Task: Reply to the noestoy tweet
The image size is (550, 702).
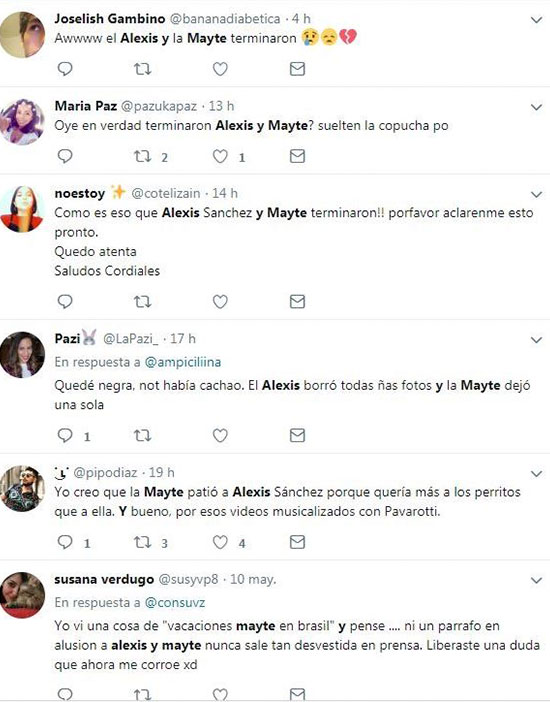Action: point(65,302)
